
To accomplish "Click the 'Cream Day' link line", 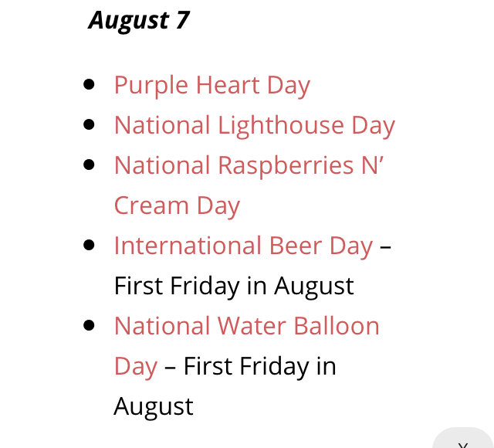I will pyautogui.click(x=177, y=206).
